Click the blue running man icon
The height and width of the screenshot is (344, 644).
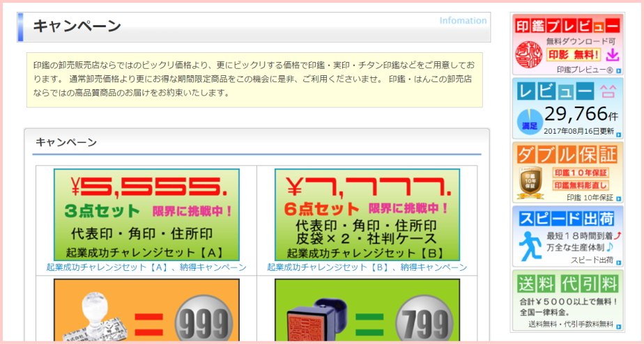tap(529, 246)
